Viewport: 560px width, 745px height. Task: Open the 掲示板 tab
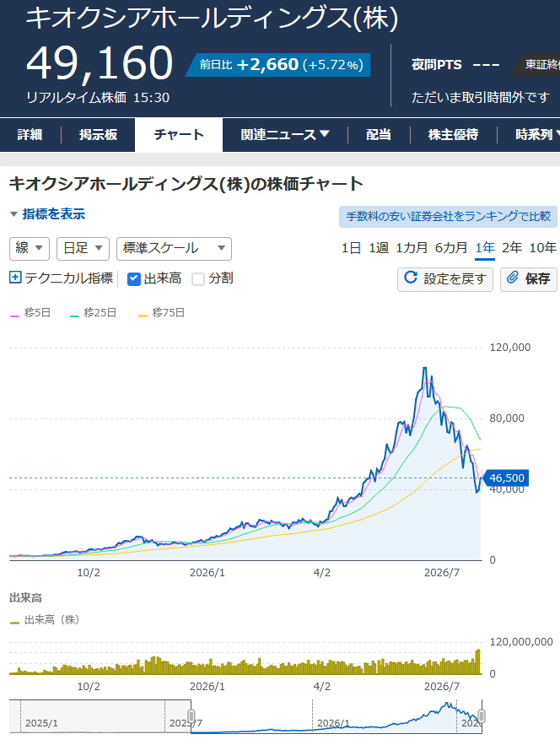click(98, 135)
